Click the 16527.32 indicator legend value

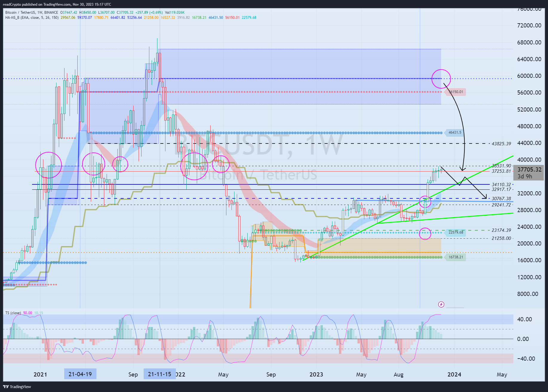168,18
